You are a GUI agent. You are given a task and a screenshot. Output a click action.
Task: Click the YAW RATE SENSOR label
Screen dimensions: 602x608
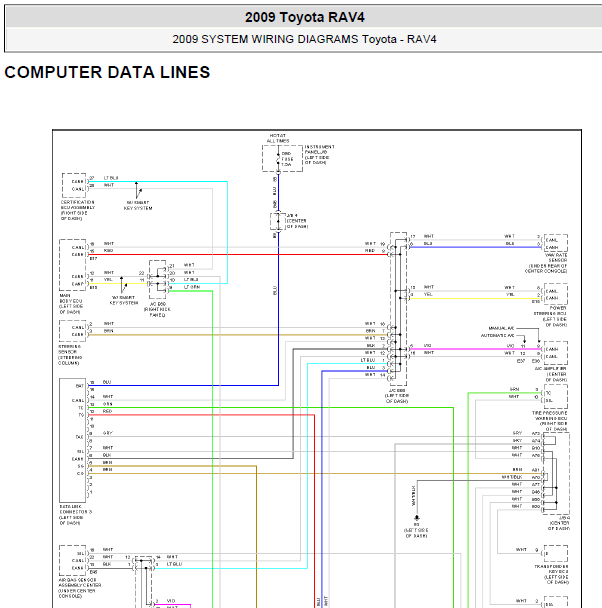click(546, 263)
